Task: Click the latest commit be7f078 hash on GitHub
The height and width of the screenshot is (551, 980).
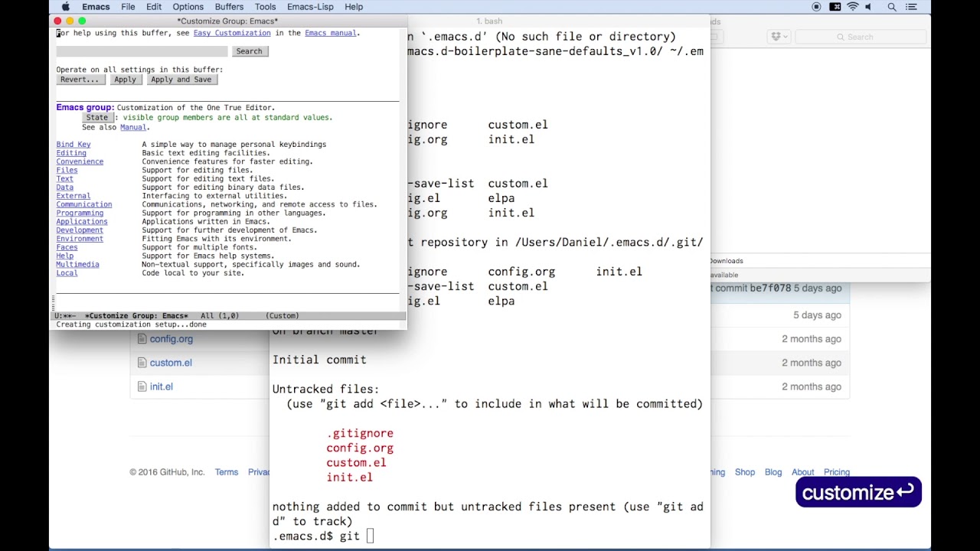Action: [770, 289]
